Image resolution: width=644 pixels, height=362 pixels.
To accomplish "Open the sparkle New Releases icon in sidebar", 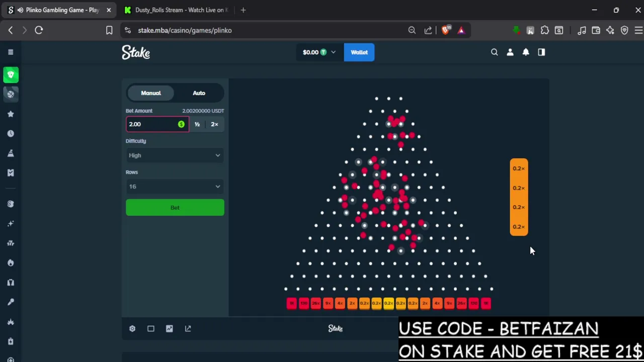I will click(11, 224).
